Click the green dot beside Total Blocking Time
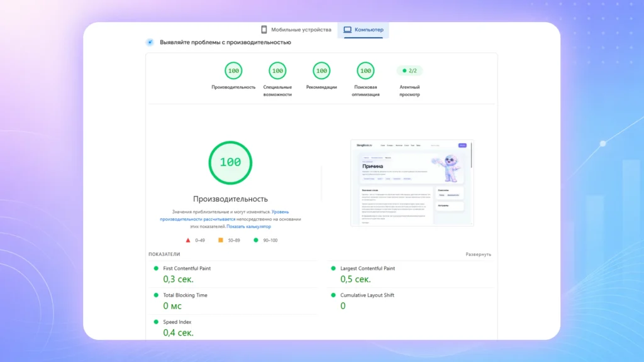The width and height of the screenshot is (644, 362). [x=156, y=295]
